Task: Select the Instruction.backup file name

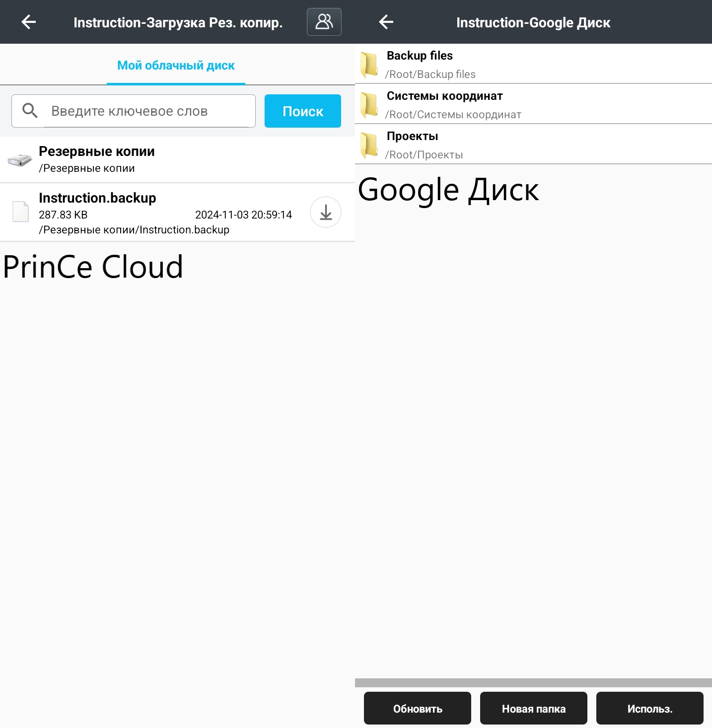Action: (x=97, y=198)
